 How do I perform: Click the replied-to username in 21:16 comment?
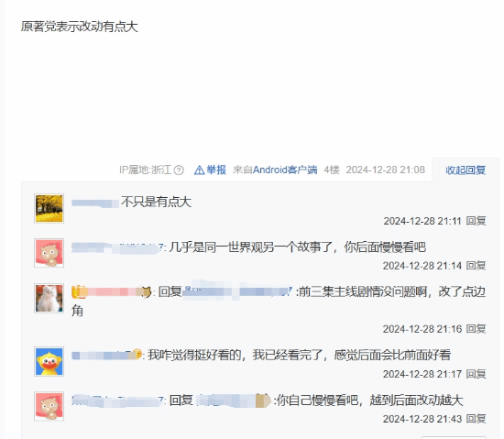point(237,291)
